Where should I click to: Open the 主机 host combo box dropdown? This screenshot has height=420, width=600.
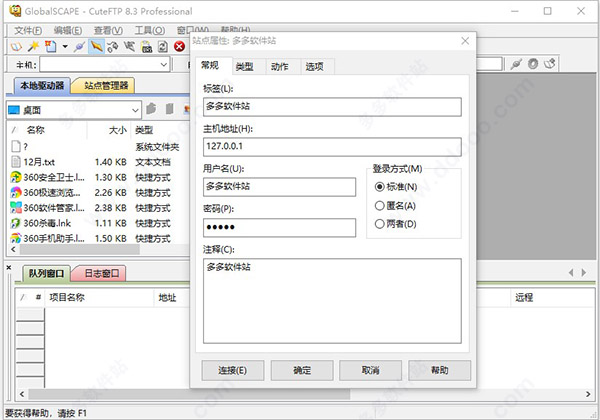[164, 65]
